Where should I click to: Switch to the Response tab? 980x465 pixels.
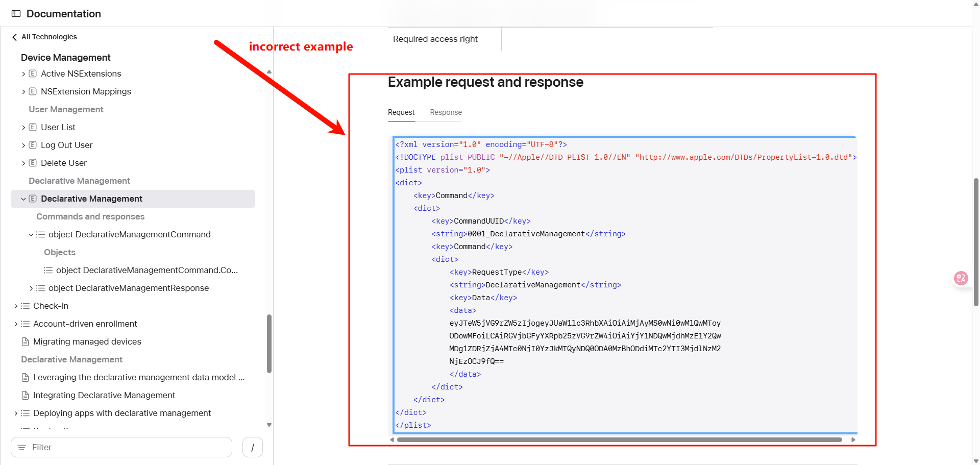[446, 112]
